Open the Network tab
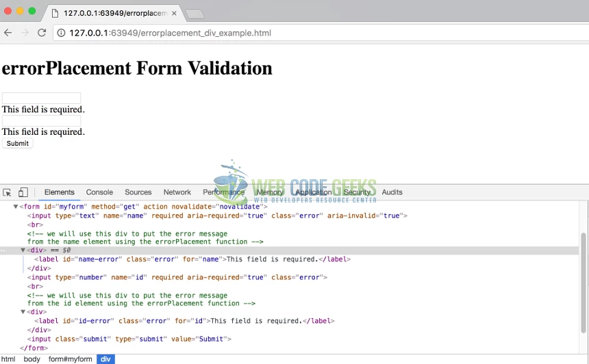This screenshot has width=589, height=364. tap(177, 193)
